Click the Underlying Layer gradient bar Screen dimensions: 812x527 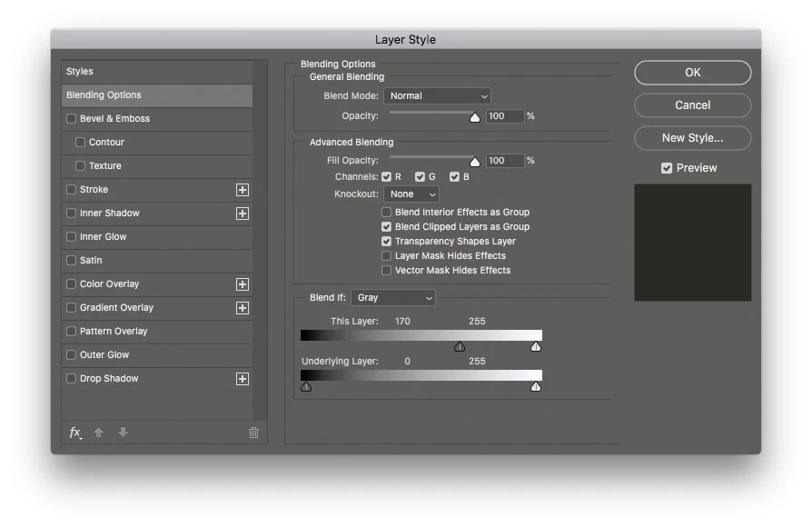pyautogui.click(x=421, y=375)
